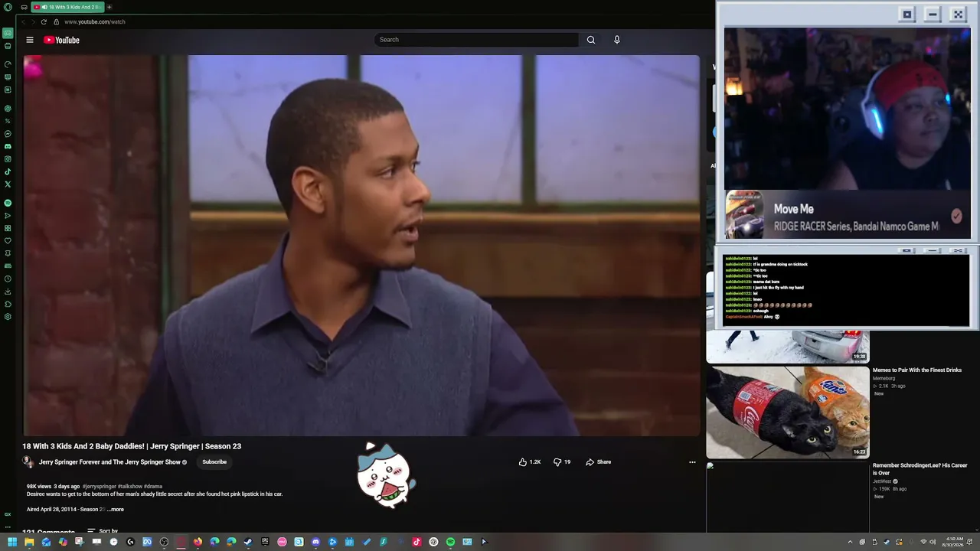Open Steam from the taskbar
The width and height of the screenshot is (980, 551).
pyautogui.click(x=248, y=542)
